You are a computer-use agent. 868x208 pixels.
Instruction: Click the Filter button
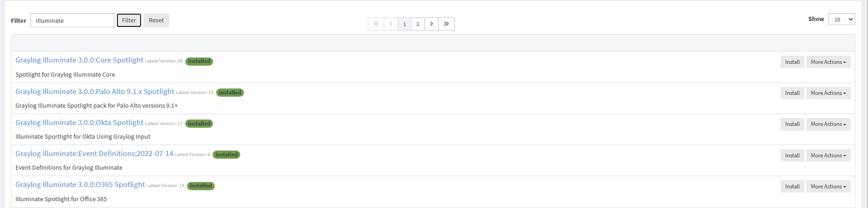pyautogui.click(x=129, y=20)
